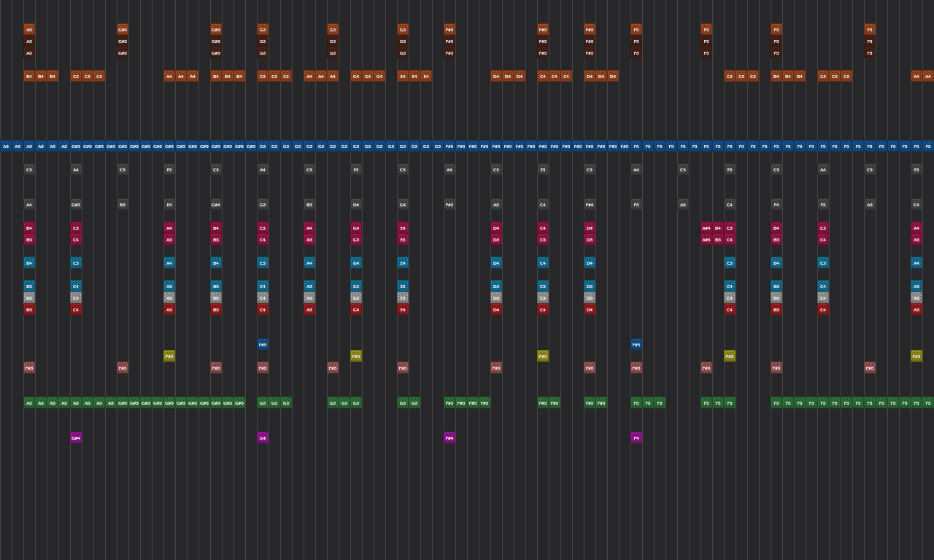Toggle the first green G#3 note block

123,402
